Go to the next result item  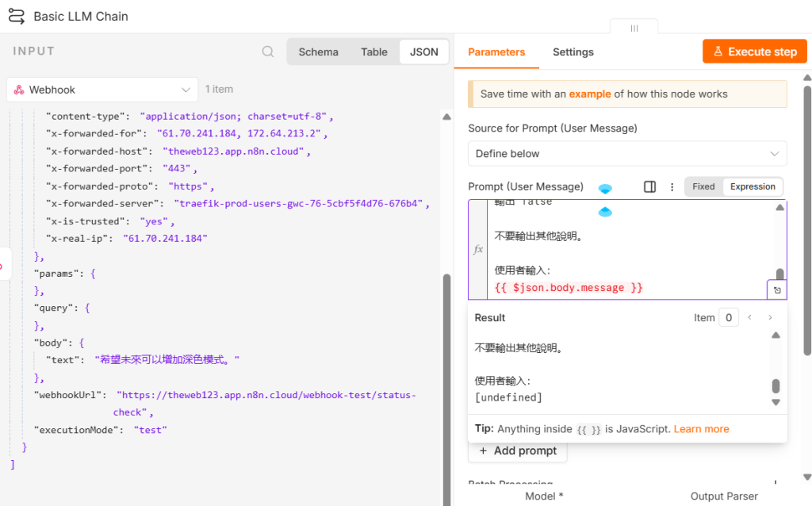(x=770, y=317)
